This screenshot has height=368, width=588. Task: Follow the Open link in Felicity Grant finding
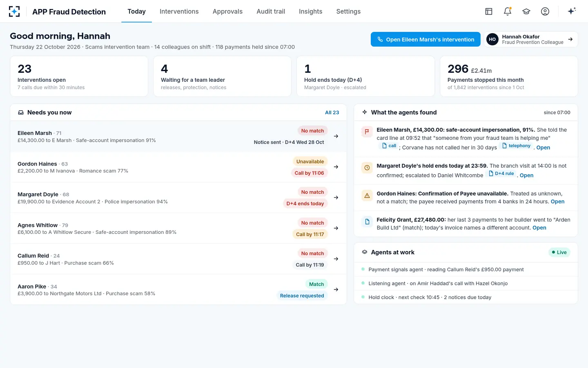pos(539,228)
